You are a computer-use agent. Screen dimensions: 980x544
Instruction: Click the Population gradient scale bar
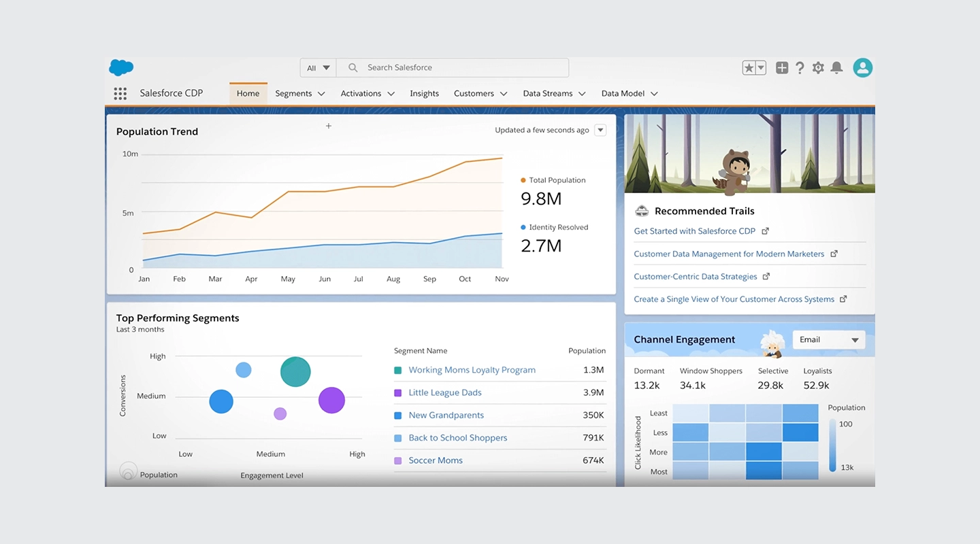833,445
